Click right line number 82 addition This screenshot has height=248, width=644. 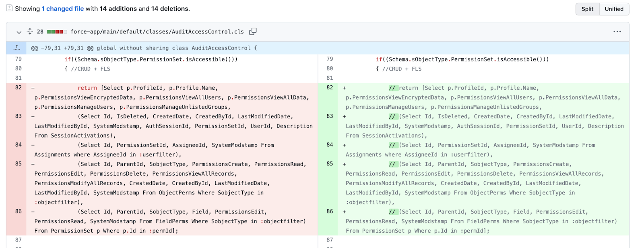coord(330,87)
